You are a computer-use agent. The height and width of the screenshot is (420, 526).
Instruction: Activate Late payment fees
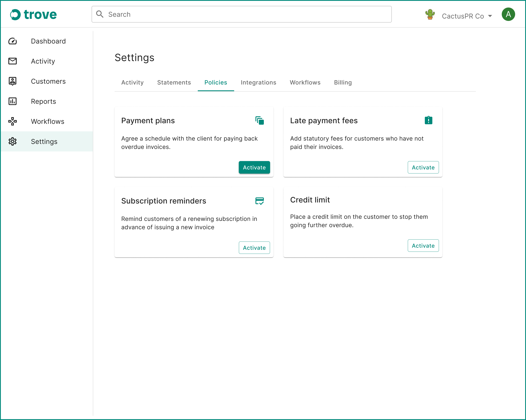point(423,167)
